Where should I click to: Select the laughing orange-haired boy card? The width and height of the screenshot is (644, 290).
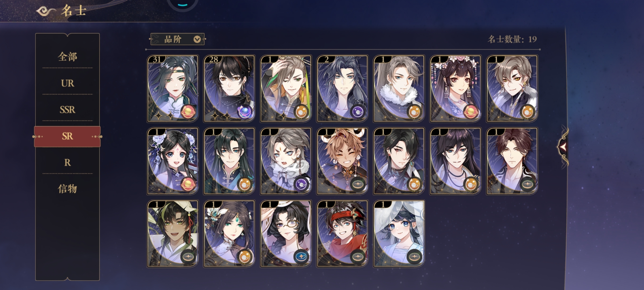(342, 161)
